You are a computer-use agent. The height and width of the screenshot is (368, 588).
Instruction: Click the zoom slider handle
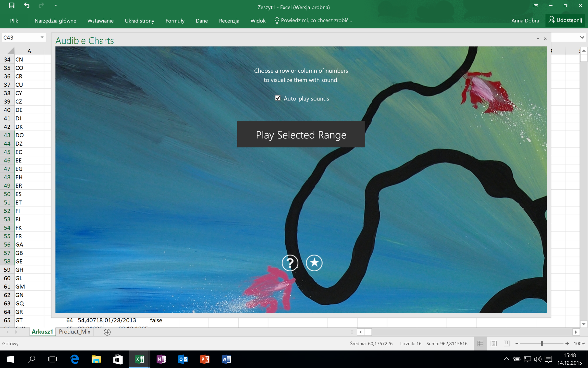point(542,343)
